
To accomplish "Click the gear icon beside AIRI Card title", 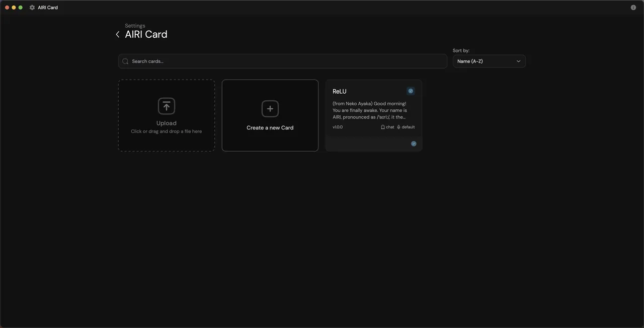I will (32, 8).
